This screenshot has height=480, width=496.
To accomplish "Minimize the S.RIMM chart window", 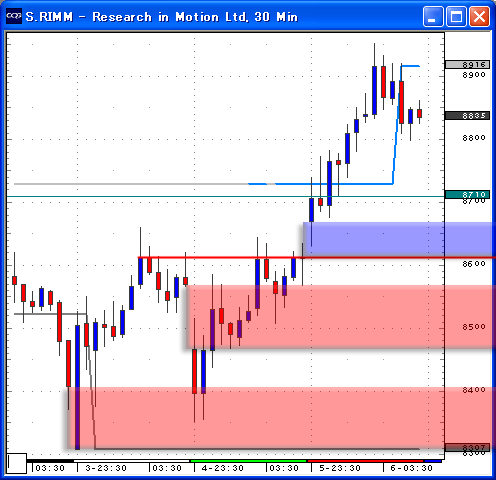I will pyautogui.click(x=433, y=16).
